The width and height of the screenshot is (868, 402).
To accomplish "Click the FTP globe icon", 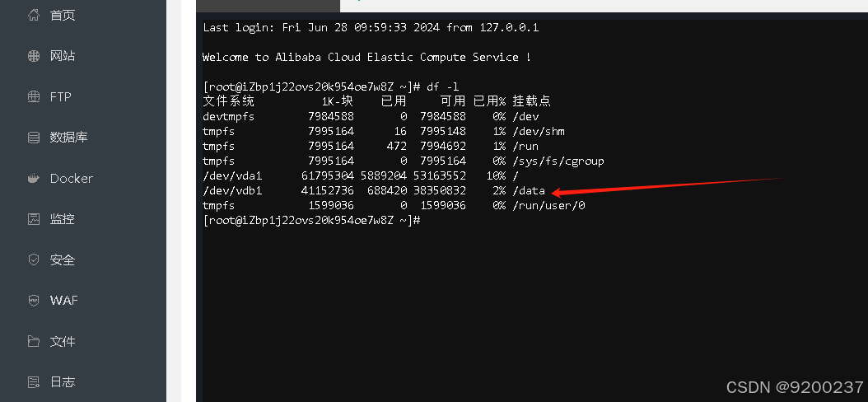I will coord(34,96).
